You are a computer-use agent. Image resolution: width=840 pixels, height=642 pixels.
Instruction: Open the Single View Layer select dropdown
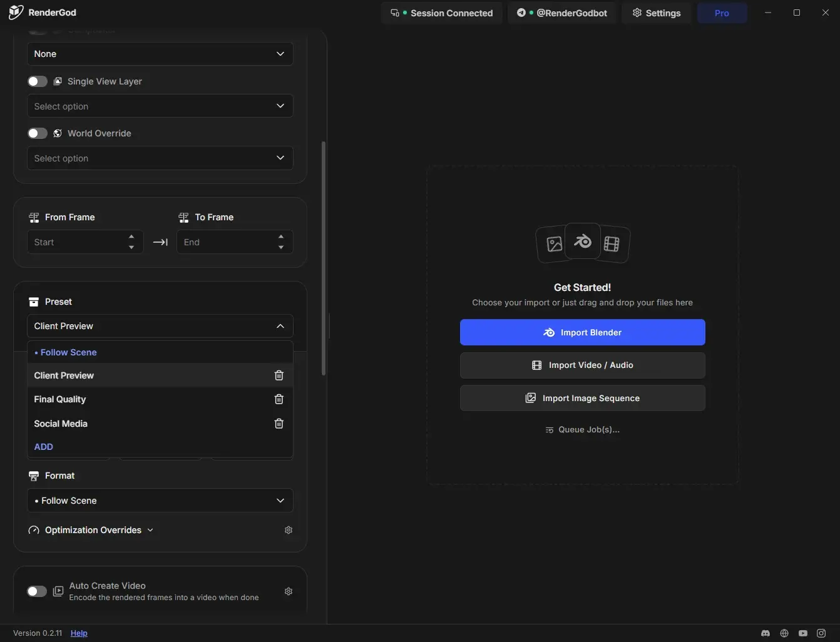coord(160,106)
